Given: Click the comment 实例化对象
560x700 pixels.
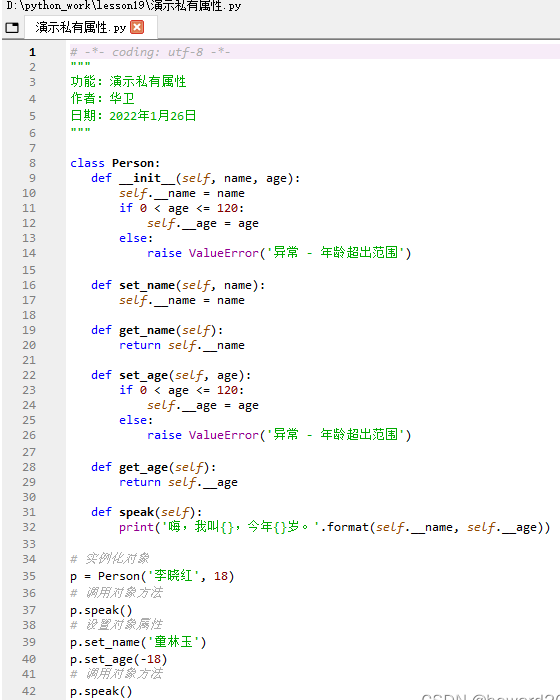Looking at the screenshot, I should pos(109,558).
